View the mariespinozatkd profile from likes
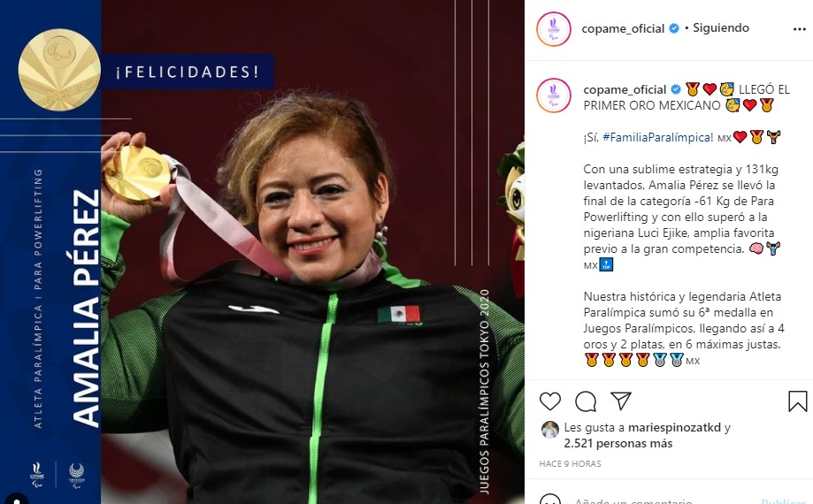Image resolution: width=813 pixels, height=504 pixels. 675,427
